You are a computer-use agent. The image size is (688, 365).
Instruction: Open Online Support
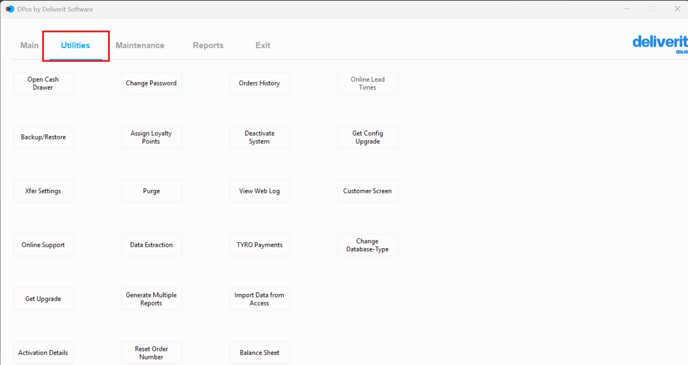tap(43, 245)
